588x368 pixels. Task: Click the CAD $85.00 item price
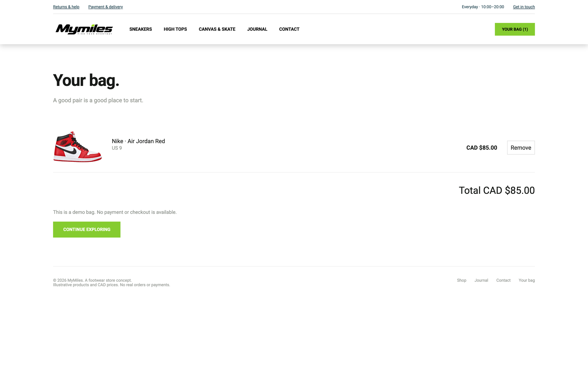tap(482, 148)
